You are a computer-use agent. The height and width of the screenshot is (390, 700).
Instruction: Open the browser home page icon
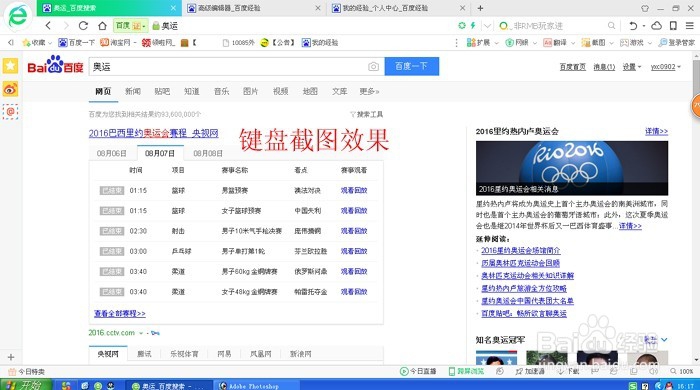(x=102, y=26)
